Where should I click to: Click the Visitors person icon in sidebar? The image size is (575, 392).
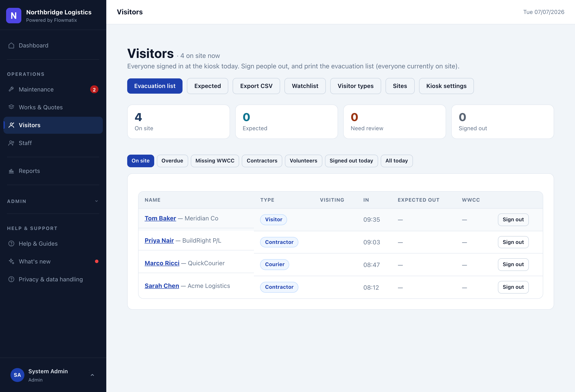pos(11,125)
